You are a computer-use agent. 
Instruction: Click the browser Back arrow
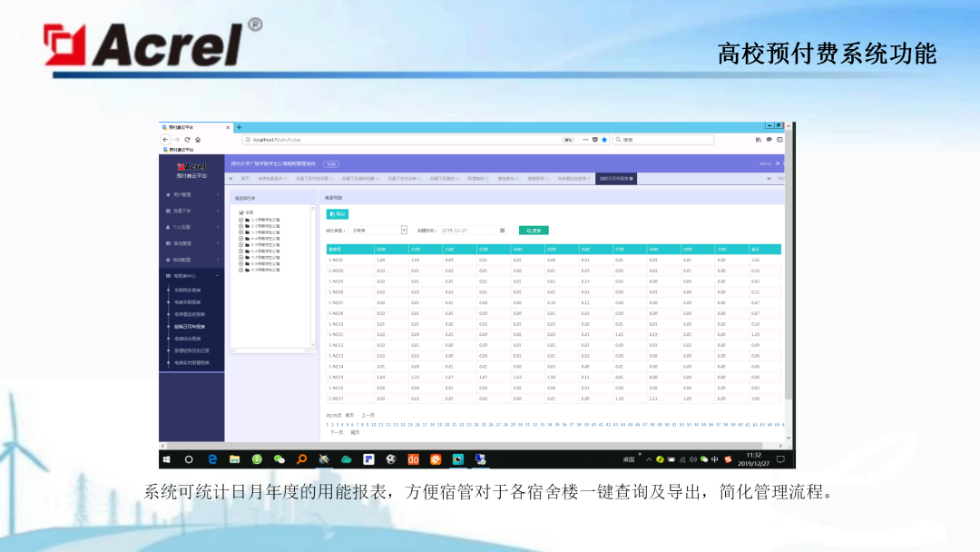pos(165,140)
